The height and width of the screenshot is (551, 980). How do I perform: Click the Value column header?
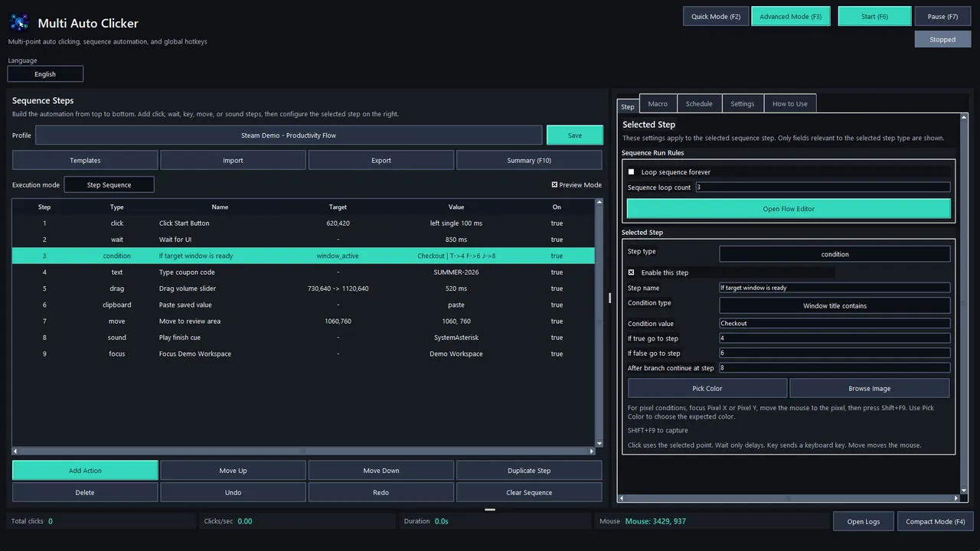point(456,207)
